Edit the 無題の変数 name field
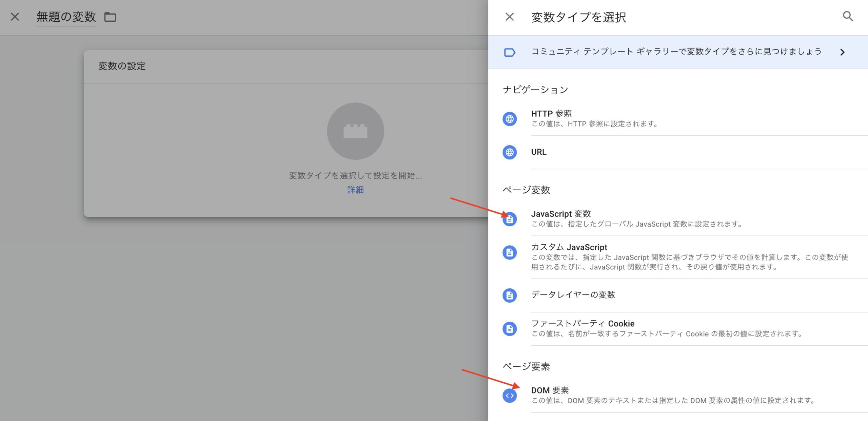This screenshot has width=868, height=421. [x=66, y=17]
